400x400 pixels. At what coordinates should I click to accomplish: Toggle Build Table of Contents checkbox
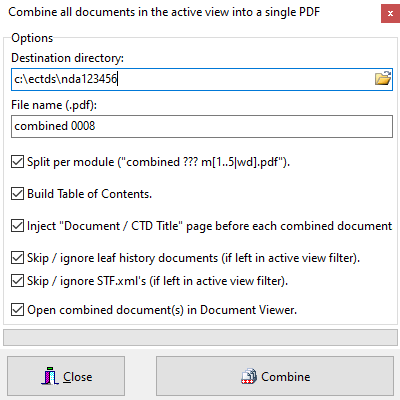[x=17, y=194]
